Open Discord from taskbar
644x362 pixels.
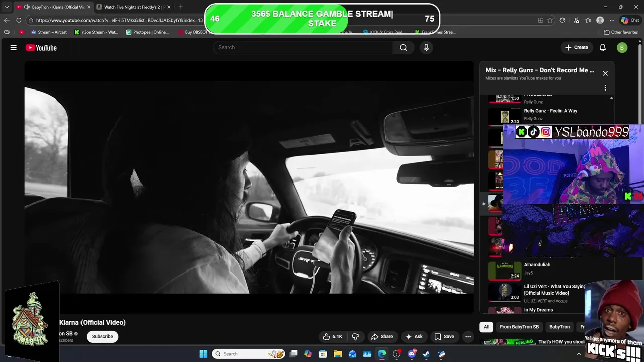412,354
